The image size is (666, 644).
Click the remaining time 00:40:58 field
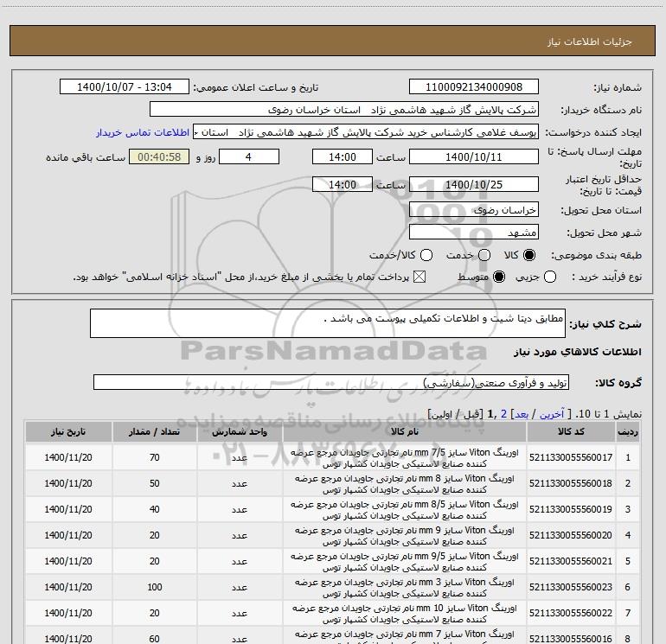click(x=158, y=157)
